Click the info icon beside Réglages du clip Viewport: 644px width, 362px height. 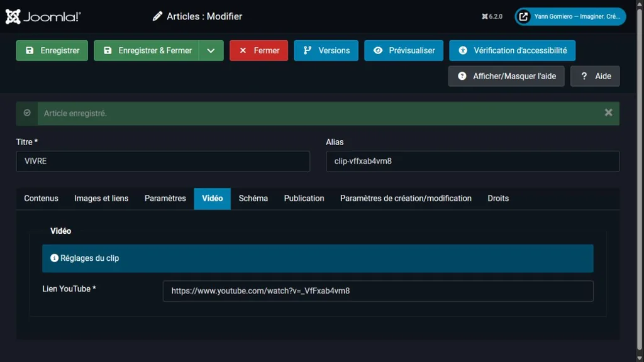pos(54,258)
